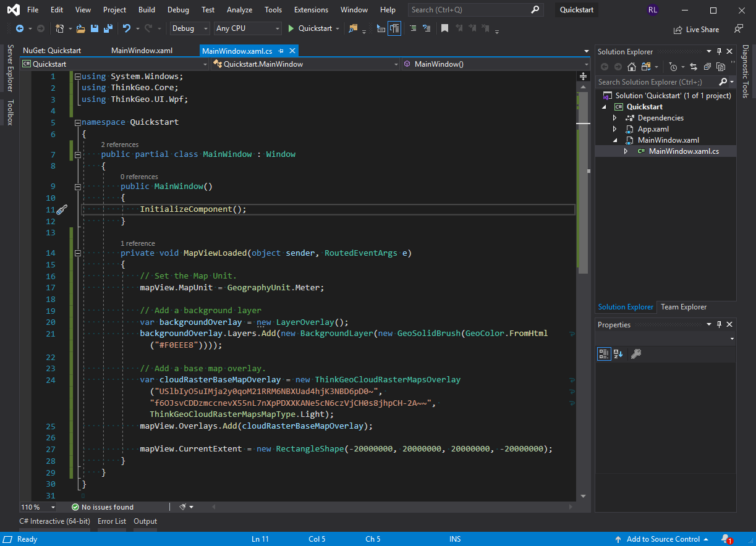The width and height of the screenshot is (756, 546).
Task: Click the No issues found indicator
Action: [x=102, y=507]
